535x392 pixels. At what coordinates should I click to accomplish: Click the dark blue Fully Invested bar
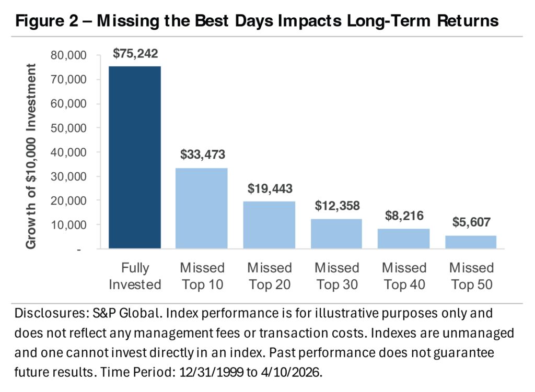click(135, 157)
